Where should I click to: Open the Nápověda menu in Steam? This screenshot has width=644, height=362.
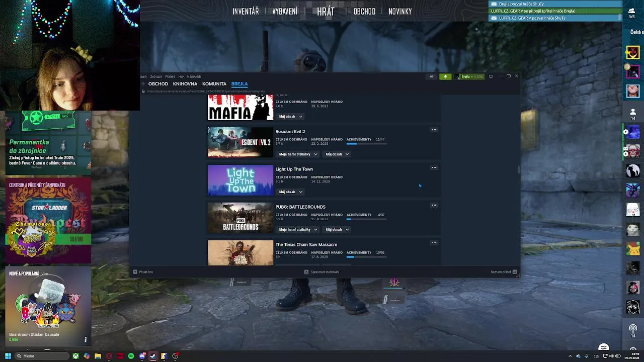pos(194,76)
